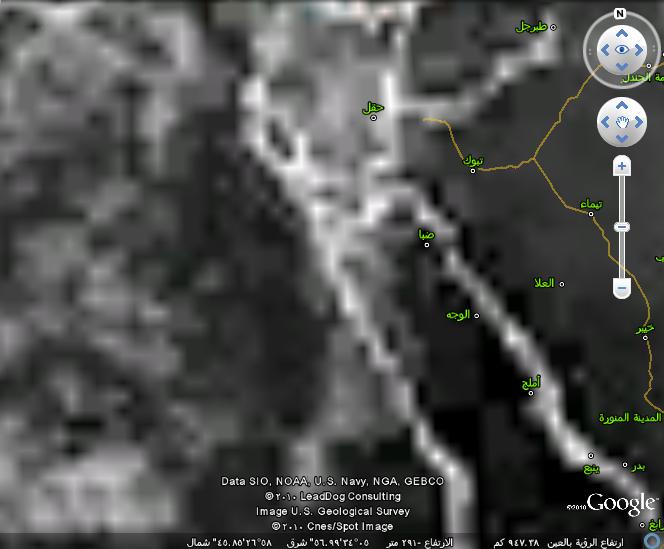Click the North indicator on the compass
The height and width of the screenshot is (549, 664).
(620, 14)
